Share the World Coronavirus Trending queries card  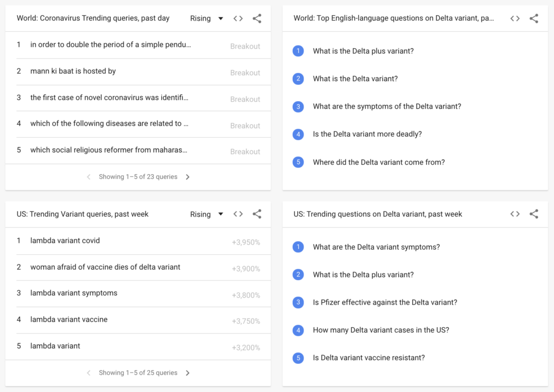tap(257, 18)
